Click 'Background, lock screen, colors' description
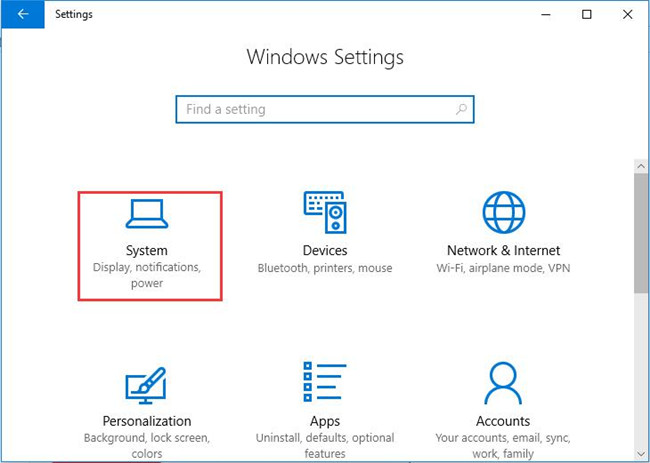 (147, 446)
